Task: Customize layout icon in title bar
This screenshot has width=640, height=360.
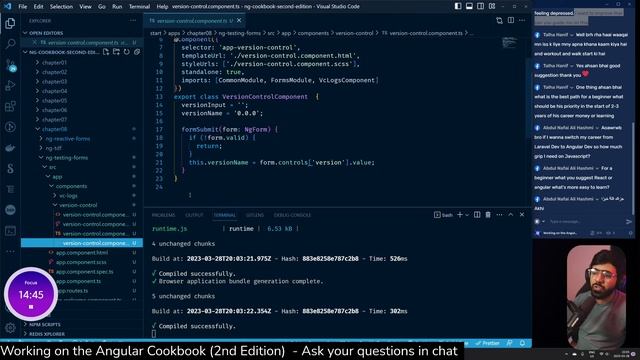Action: 492,6
